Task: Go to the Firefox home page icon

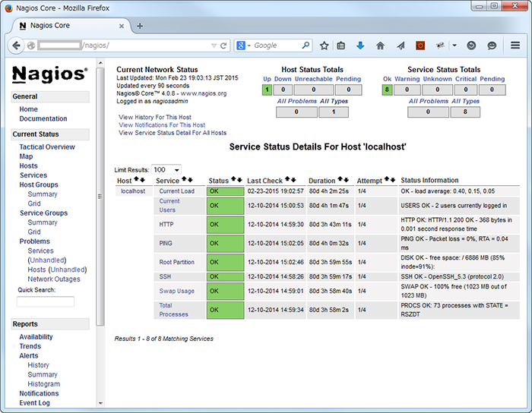Action: pos(380,46)
